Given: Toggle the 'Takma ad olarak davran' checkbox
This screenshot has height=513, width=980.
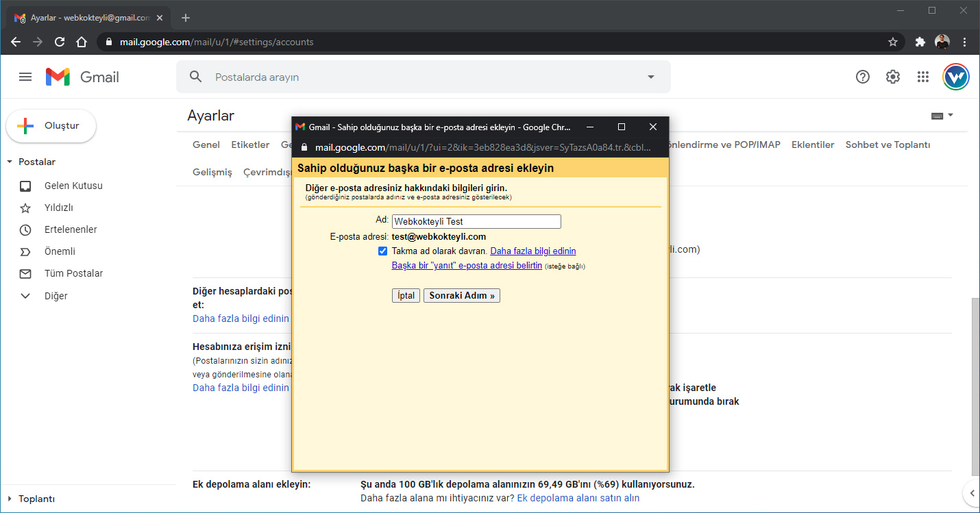Looking at the screenshot, I should 383,251.
